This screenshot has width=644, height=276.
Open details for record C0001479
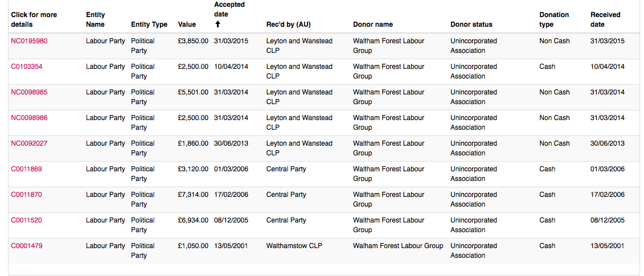click(26, 246)
